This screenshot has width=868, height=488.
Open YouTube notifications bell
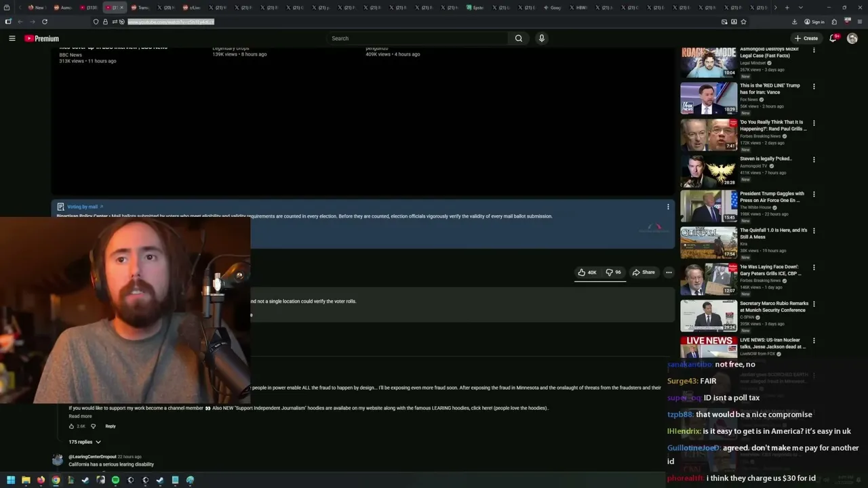(x=833, y=39)
